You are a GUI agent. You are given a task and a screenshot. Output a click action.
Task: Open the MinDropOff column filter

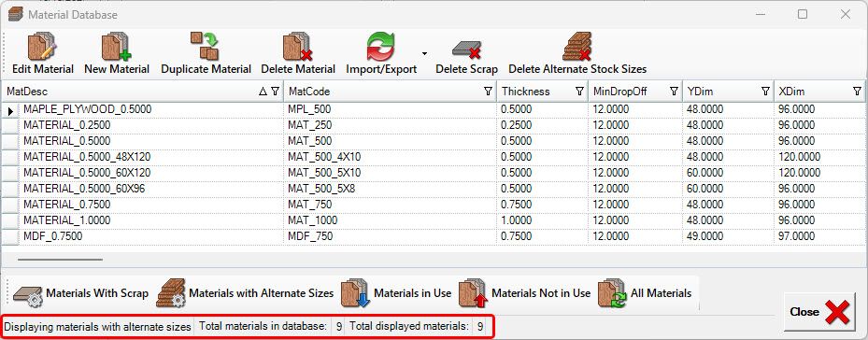pyautogui.click(x=674, y=92)
